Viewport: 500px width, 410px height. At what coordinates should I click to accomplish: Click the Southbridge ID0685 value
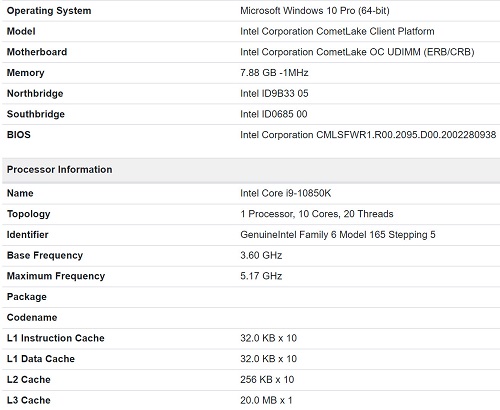274,114
